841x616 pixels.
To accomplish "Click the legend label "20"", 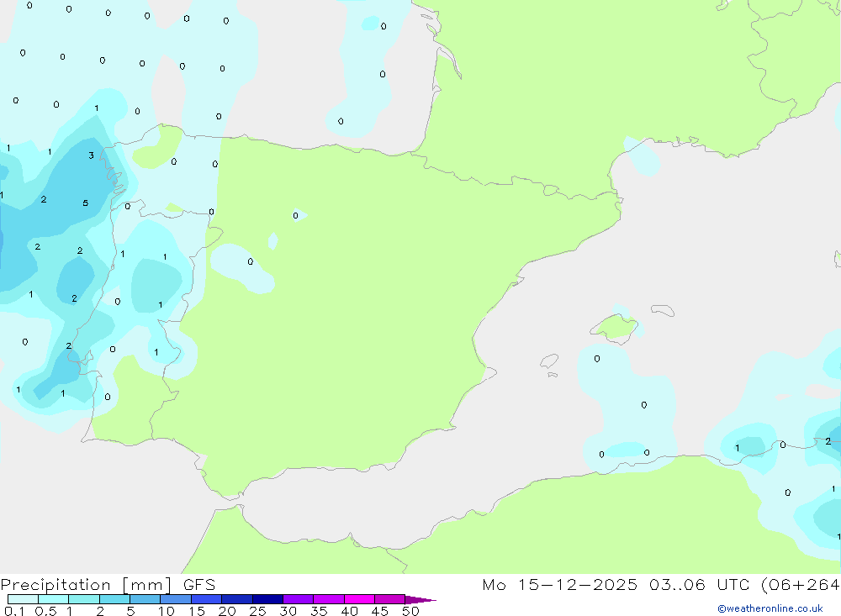I will (227, 611).
